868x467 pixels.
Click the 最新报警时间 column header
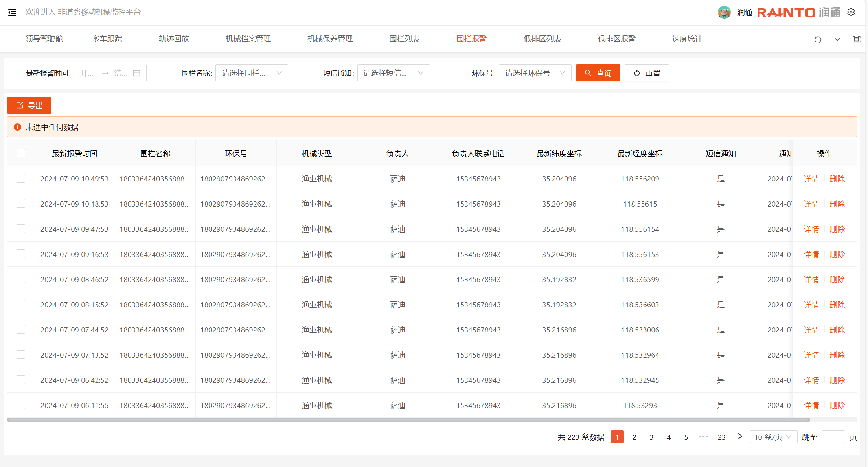(74, 153)
